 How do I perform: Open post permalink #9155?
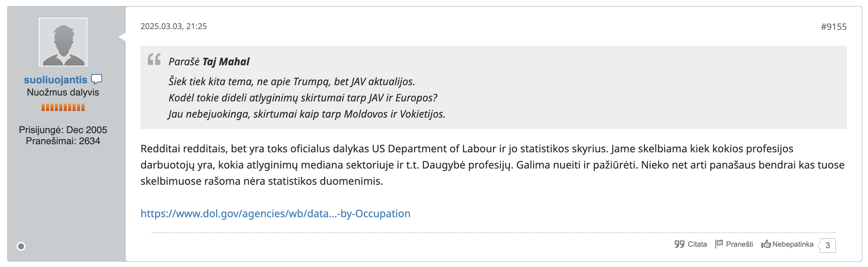point(833,27)
